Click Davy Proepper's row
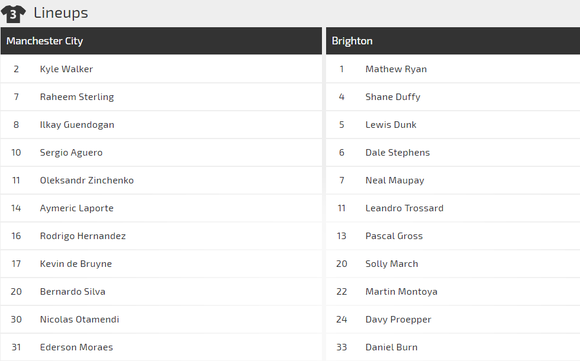Screen dimensions: 580x361 click(453, 319)
